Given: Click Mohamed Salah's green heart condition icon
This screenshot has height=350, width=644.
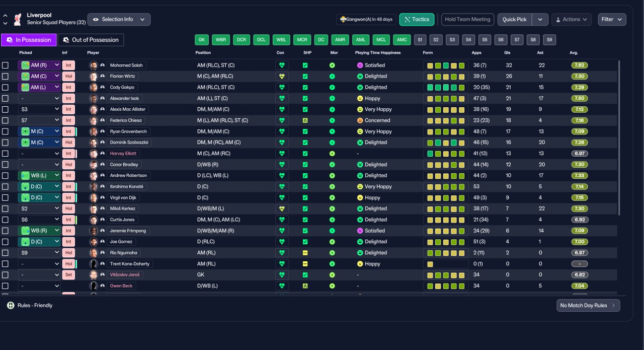Looking at the screenshot, I should point(282,65).
